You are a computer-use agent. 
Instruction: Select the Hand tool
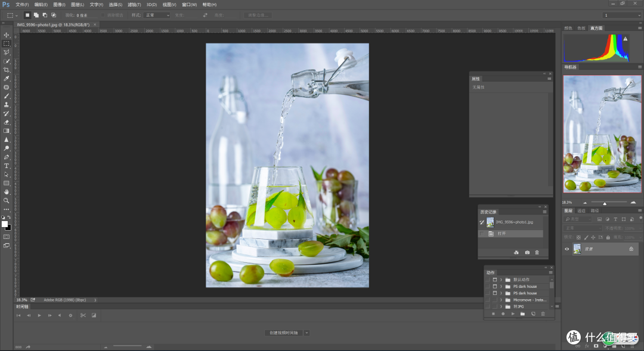point(6,192)
